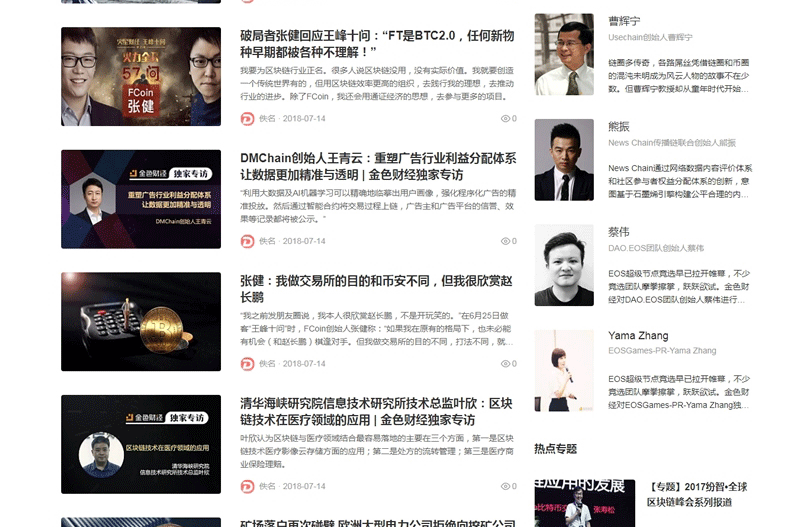
Task: Click author avatar icon under DMChain article
Action: (247, 241)
